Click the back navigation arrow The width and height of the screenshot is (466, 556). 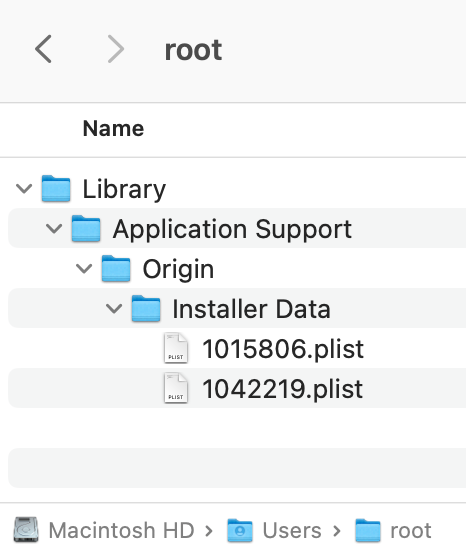[x=43, y=49]
